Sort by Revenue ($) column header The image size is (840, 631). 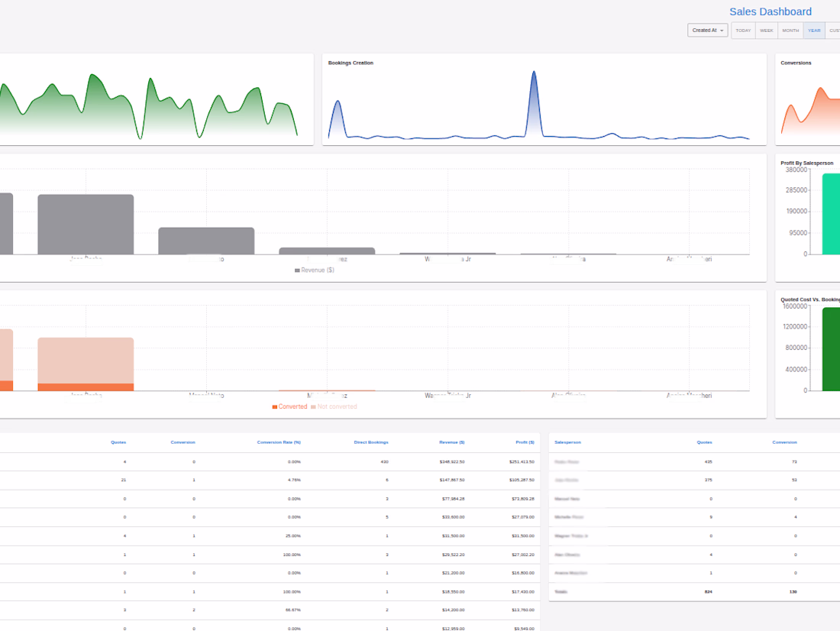451,442
